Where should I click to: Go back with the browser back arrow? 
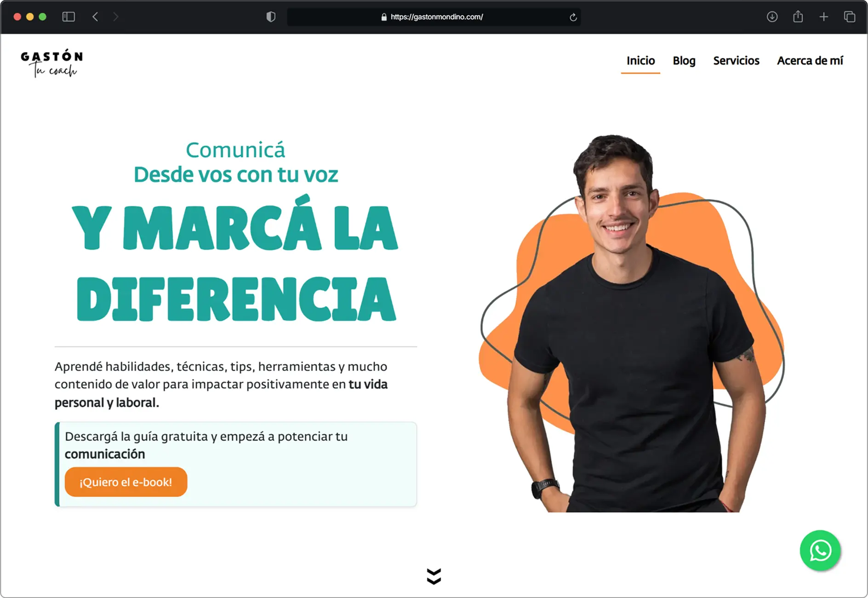coord(95,17)
